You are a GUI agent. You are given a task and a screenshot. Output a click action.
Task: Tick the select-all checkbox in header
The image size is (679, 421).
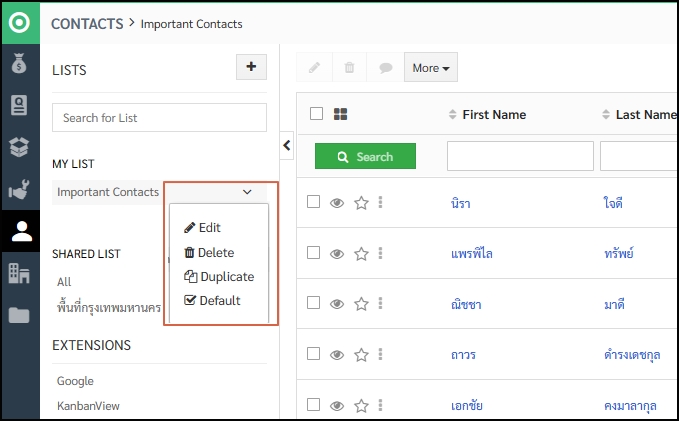pos(317,114)
